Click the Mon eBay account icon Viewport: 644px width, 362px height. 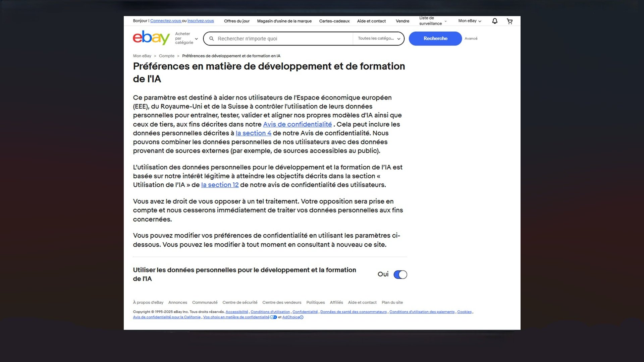point(469,21)
